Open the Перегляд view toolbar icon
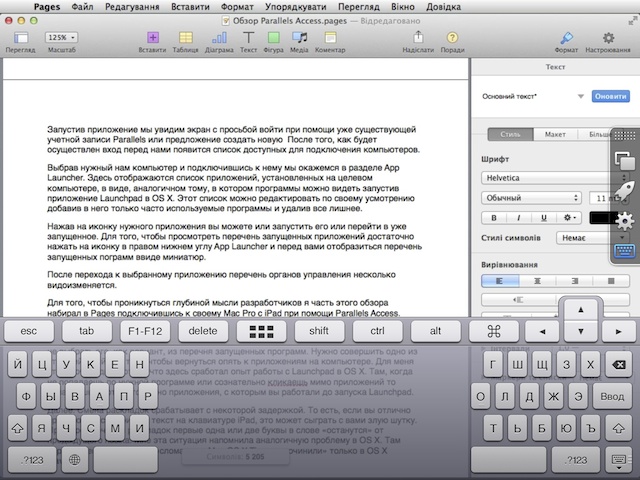 pos(21,38)
